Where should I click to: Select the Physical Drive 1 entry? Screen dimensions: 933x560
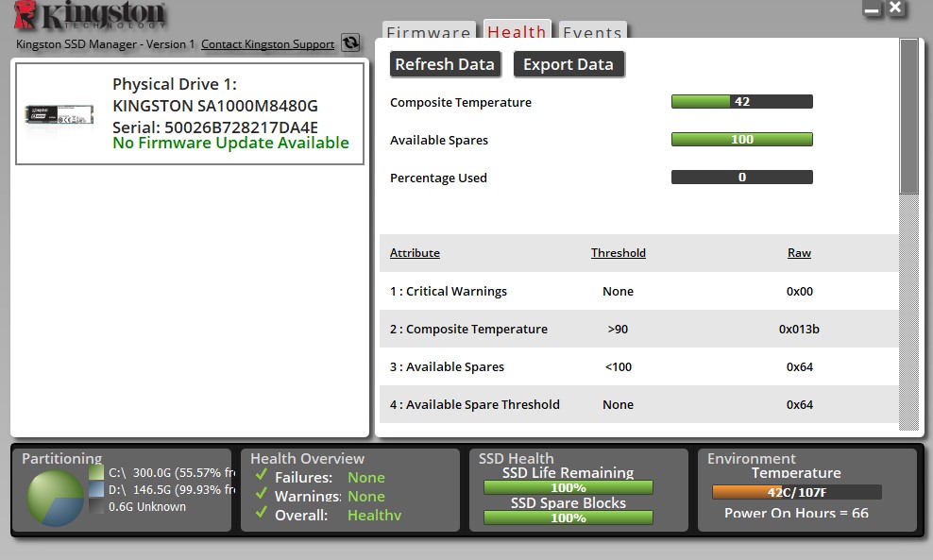click(190, 113)
